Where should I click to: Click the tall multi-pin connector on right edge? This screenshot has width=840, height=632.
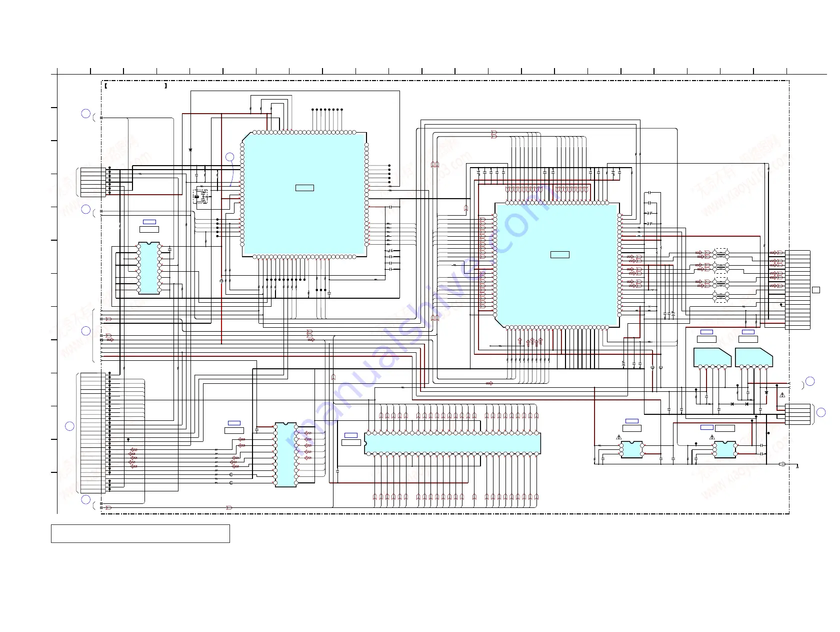pos(797,290)
